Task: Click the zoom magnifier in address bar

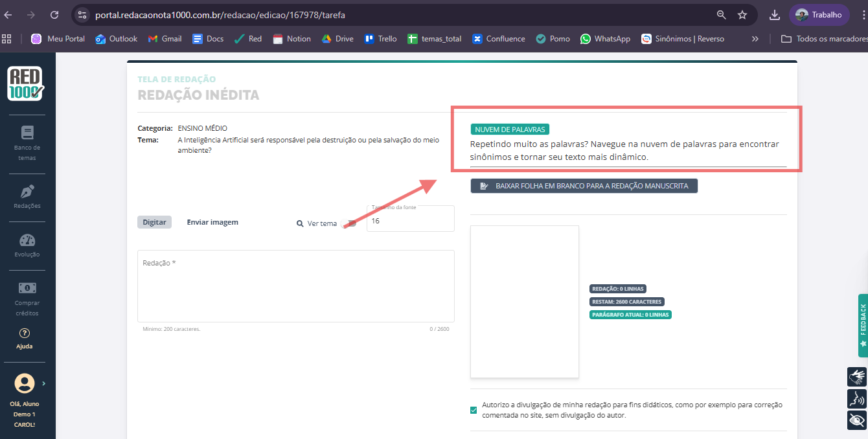Action: (722, 14)
